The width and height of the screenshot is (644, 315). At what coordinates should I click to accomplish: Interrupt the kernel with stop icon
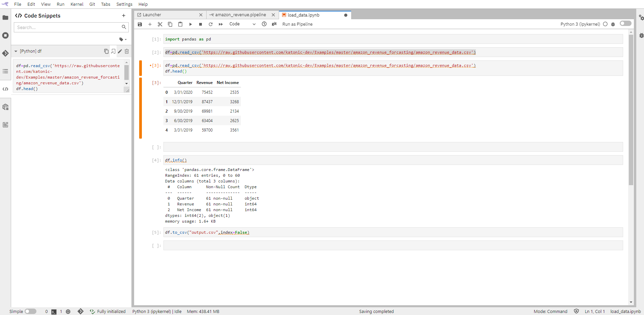coord(201,24)
